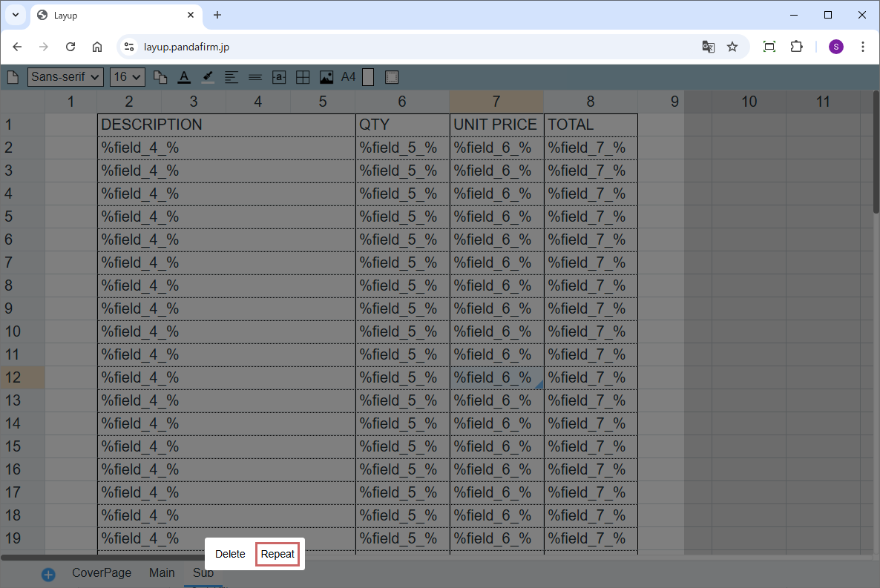This screenshot has width=880, height=588.
Task: Click the horizontal text align icon
Action: pos(232,77)
